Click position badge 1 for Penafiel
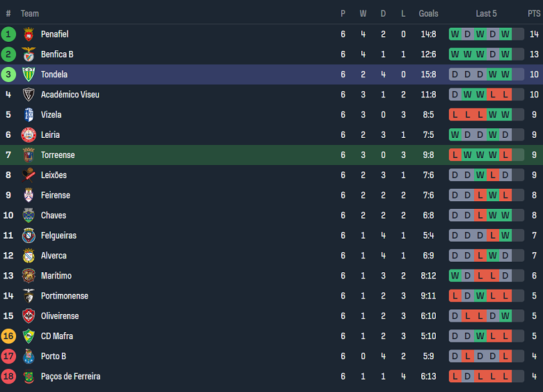 8,34
